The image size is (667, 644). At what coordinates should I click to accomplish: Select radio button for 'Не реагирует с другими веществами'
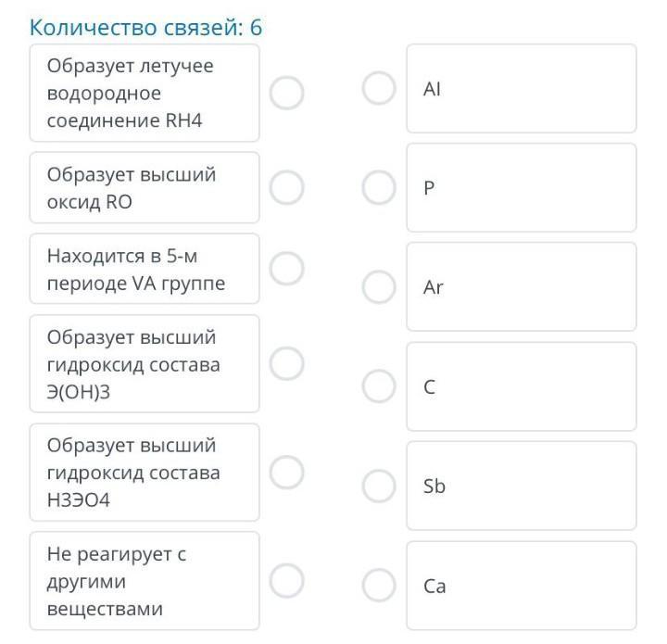pos(286,581)
